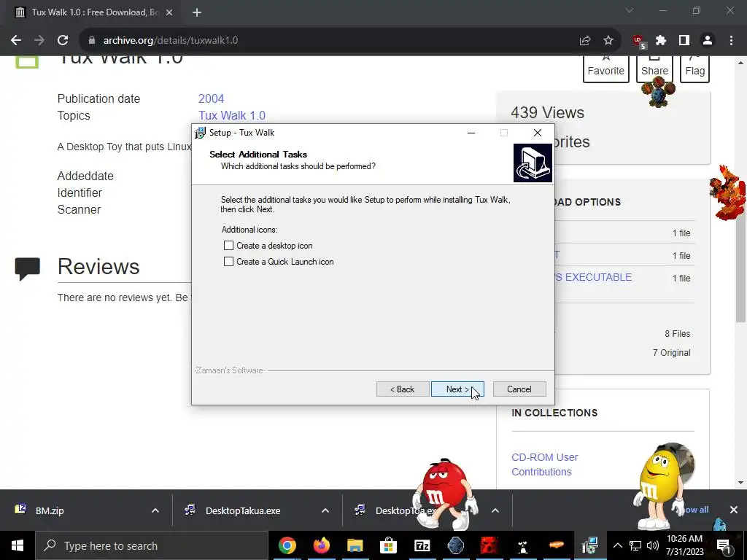This screenshot has width=747, height=560.
Task: Click the yellow M&M desktop character
Action: [659, 486]
